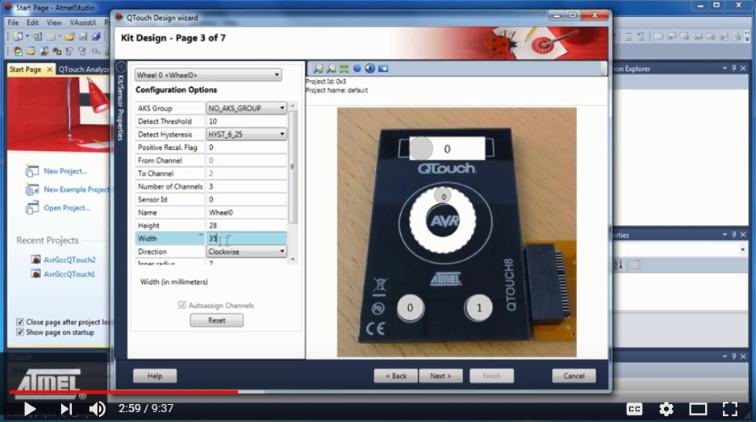This screenshot has width=756, height=422.
Task: Enter fullscreen video mode
Action: [x=732, y=408]
